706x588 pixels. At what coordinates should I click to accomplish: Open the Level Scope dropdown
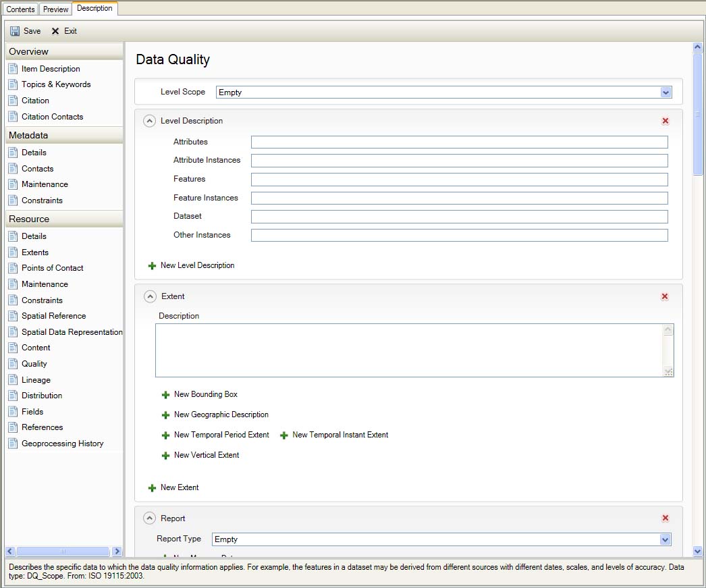(x=666, y=92)
